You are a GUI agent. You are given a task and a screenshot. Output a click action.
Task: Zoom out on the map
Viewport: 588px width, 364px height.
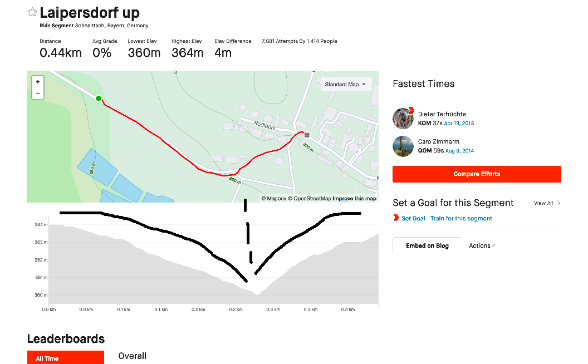[37, 93]
